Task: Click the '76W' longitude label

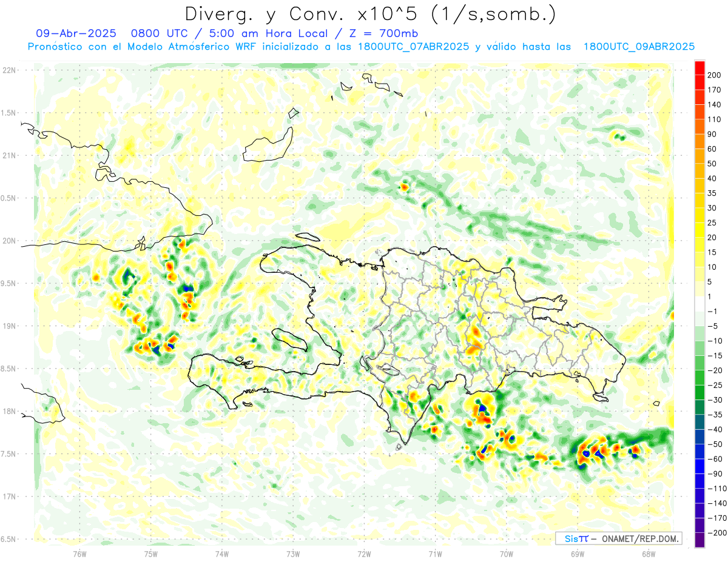Action: (79, 554)
